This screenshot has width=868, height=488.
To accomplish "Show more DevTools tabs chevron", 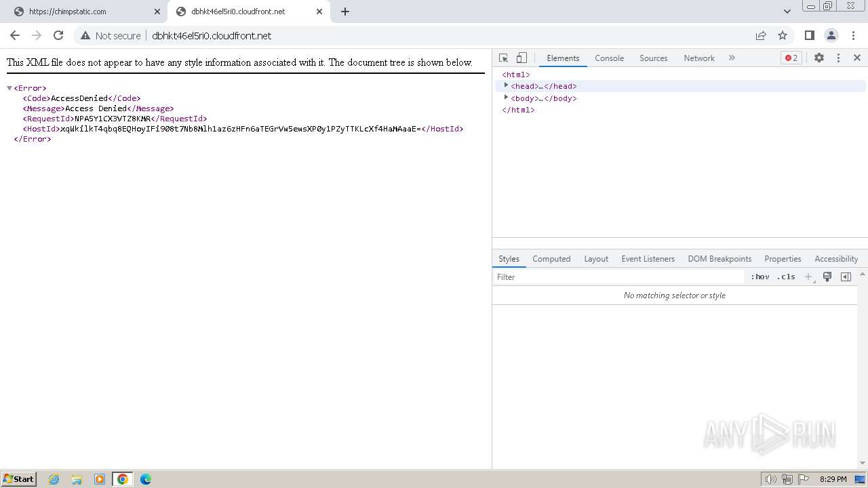I will tap(732, 58).
